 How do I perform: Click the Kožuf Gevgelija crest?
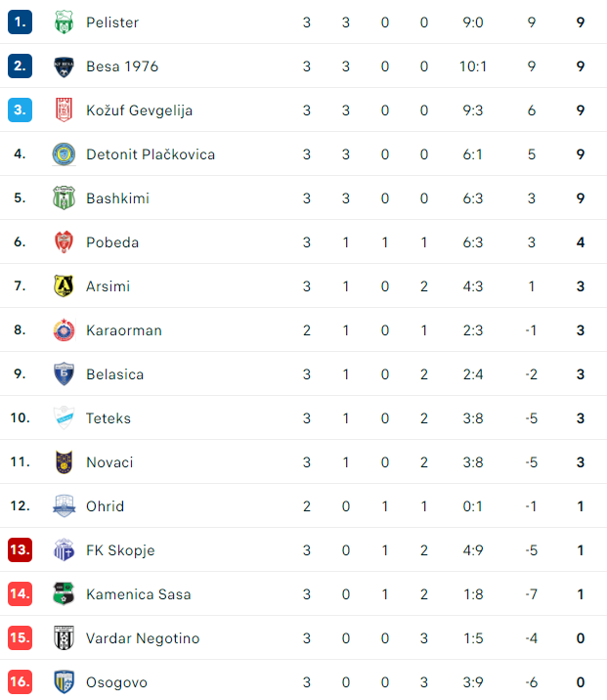click(64, 110)
